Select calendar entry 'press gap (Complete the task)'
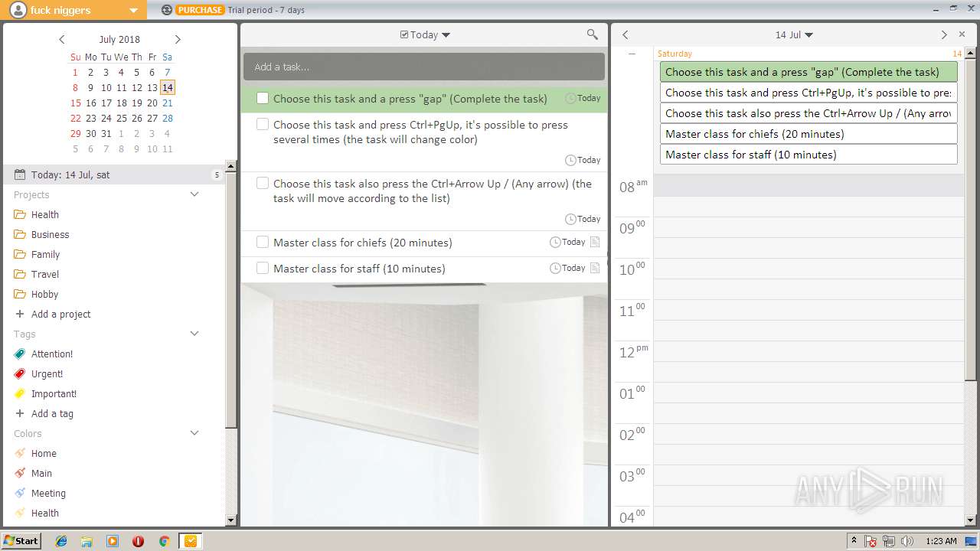980x551 pixels. (x=808, y=72)
